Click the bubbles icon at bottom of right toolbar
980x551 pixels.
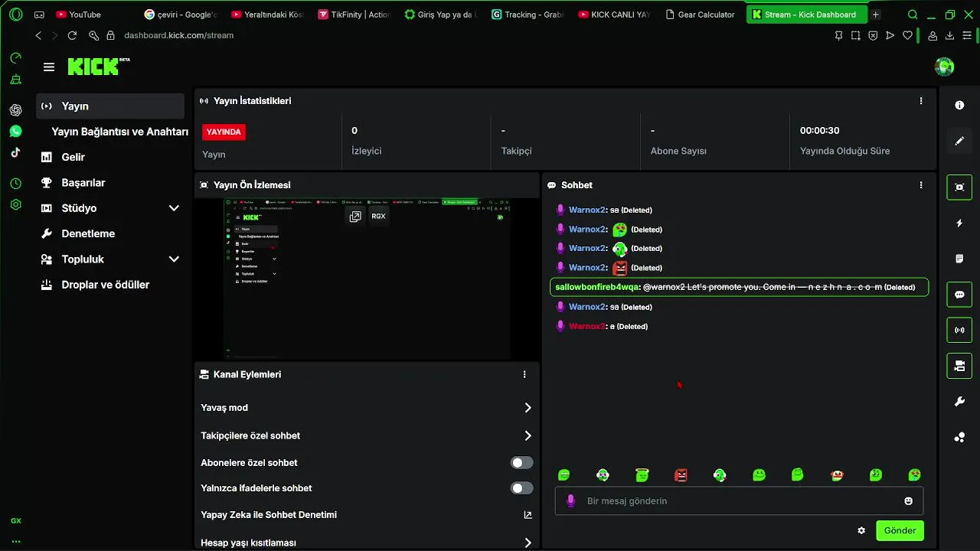click(959, 438)
